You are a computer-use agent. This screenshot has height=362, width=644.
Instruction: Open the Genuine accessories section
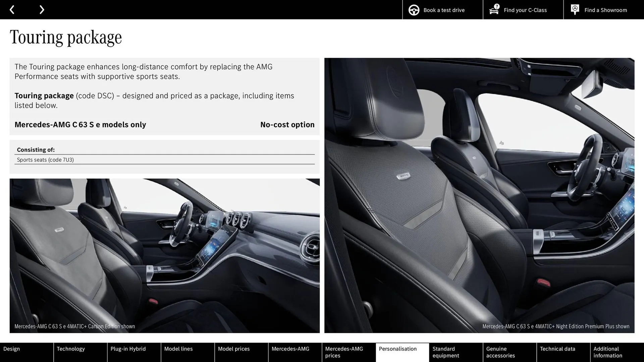pos(500,352)
